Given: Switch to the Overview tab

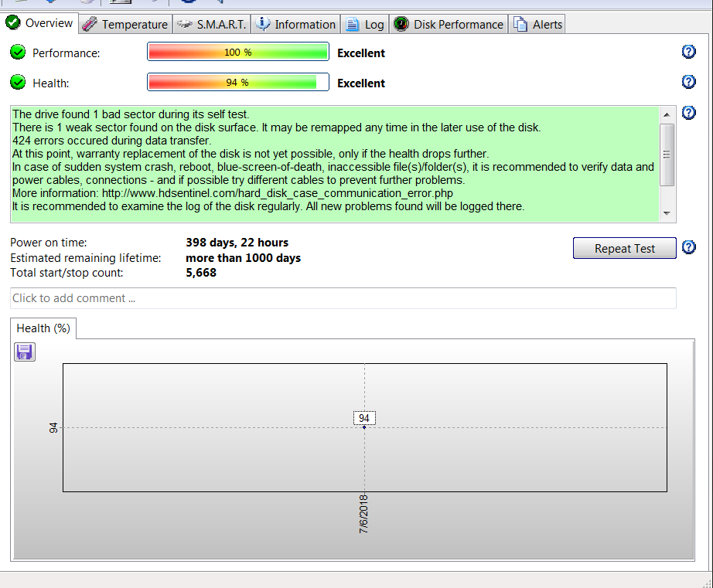Looking at the screenshot, I should tap(39, 23).
